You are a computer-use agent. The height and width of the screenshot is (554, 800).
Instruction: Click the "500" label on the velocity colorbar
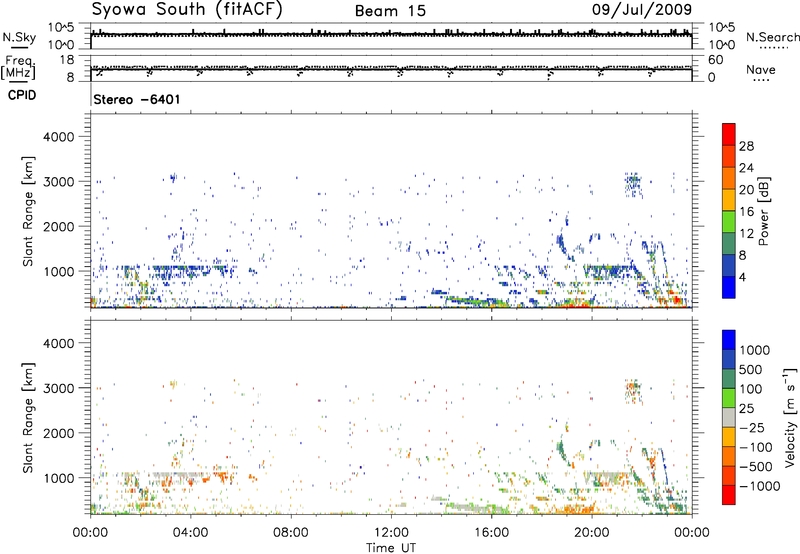[751, 369]
